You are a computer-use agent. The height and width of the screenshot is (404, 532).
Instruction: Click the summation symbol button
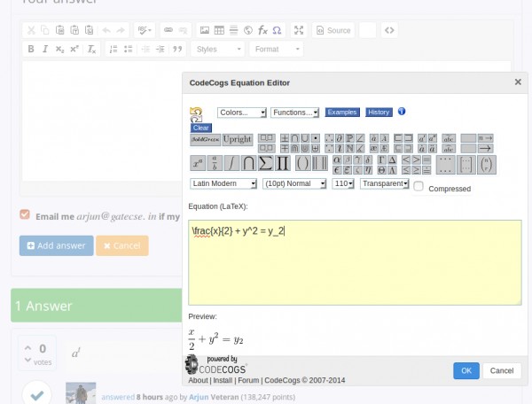click(266, 164)
